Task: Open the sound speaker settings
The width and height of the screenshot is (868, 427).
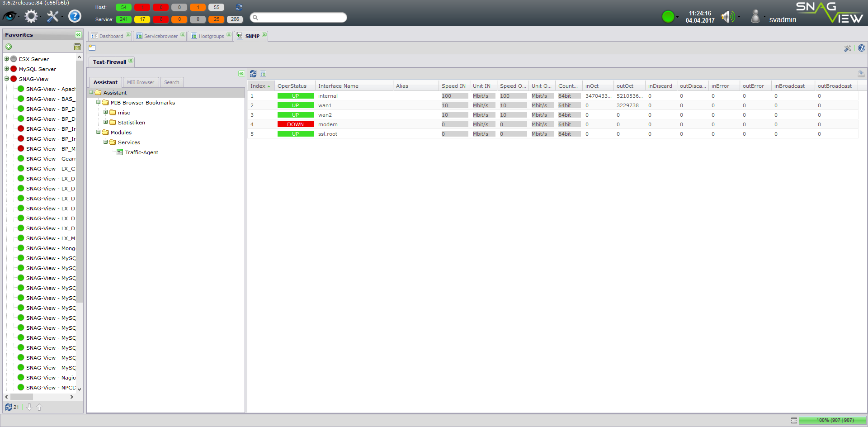Action: click(728, 17)
